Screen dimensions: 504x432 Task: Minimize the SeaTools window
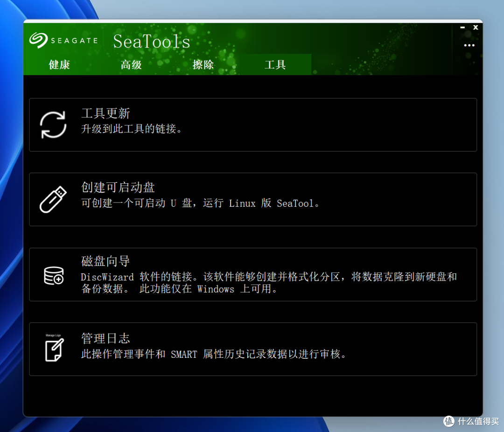tap(462, 28)
